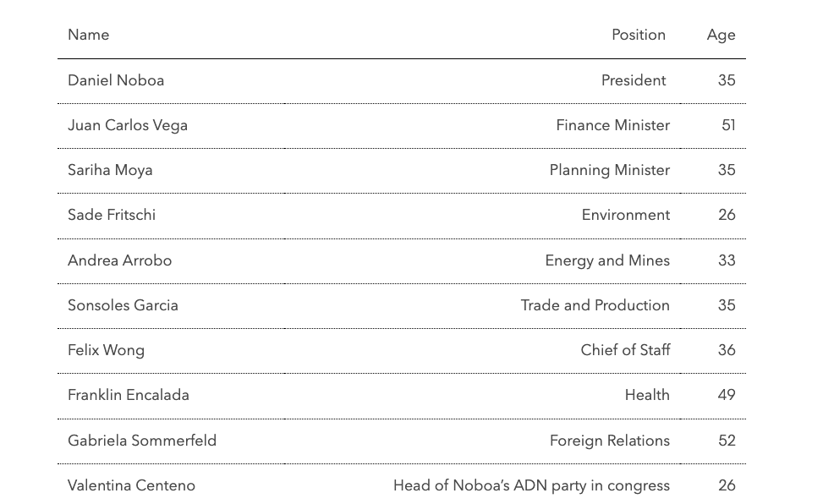Sort by the Age column header

[721, 35]
